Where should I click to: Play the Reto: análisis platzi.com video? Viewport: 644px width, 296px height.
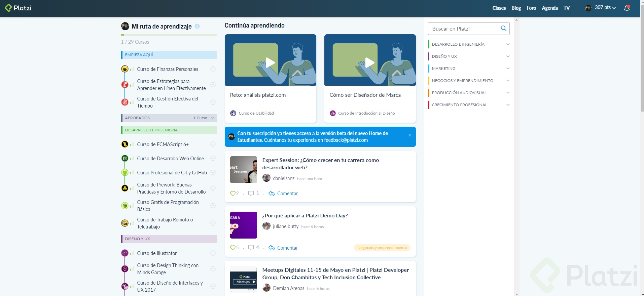pos(271,62)
